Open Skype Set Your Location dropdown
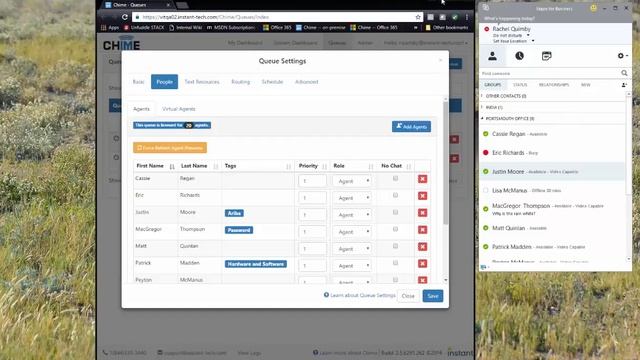This screenshot has height=360, width=640. pos(533,41)
